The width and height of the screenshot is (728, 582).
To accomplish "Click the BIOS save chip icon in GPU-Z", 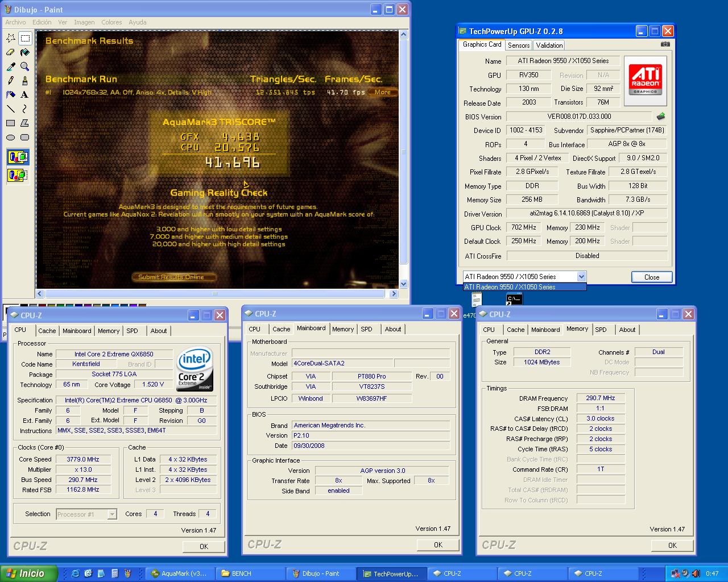I will tap(660, 117).
